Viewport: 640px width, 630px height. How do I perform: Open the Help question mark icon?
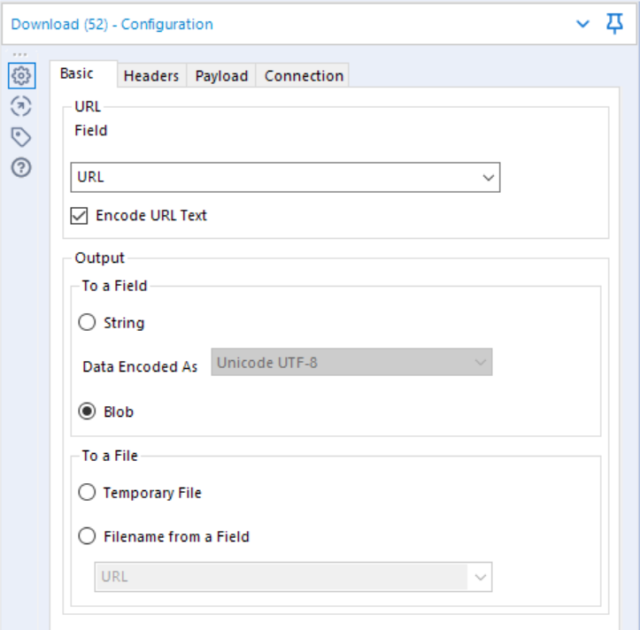click(x=21, y=167)
